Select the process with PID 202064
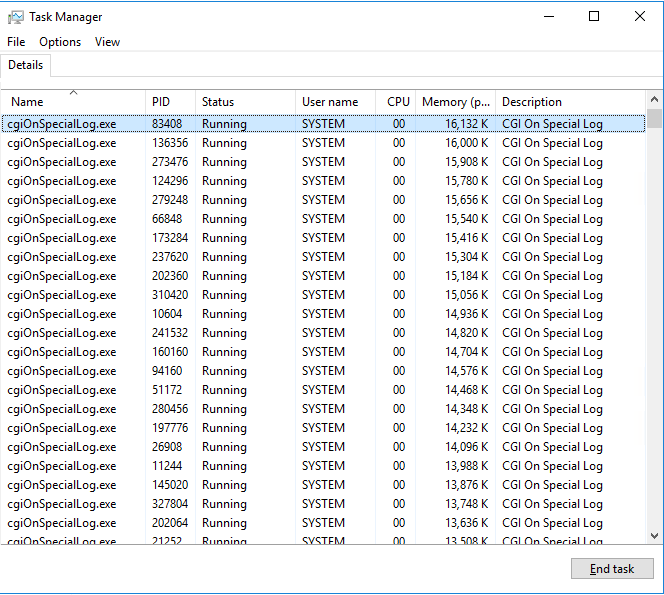This screenshot has width=664, height=595. [323, 523]
